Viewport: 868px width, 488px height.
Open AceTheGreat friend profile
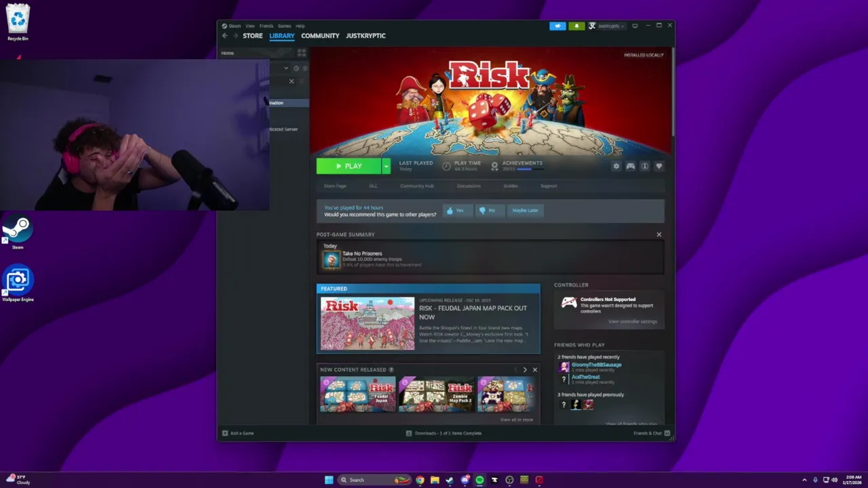point(585,377)
